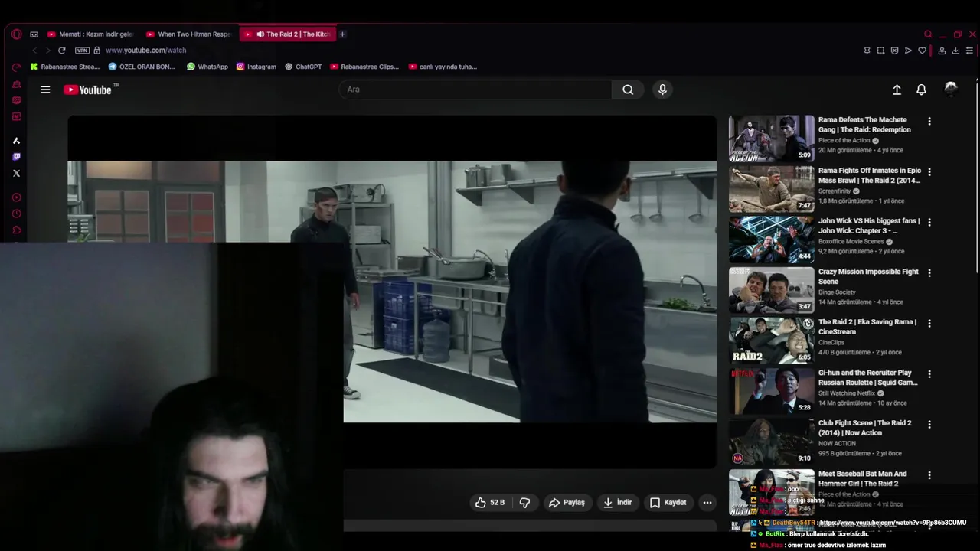Image resolution: width=980 pixels, height=551 pixels.
Task: Take a snapshot with the capture icon
Action: click(x=880, y=51)
